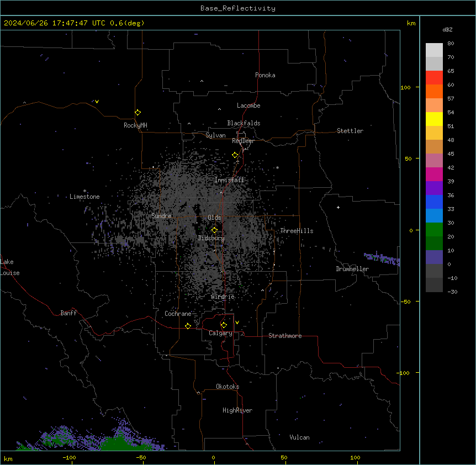This screenshot has height=465, width=476.
Task: Select the light blue 33-30 dBZ swatch
Action: (x=434, y=216)
